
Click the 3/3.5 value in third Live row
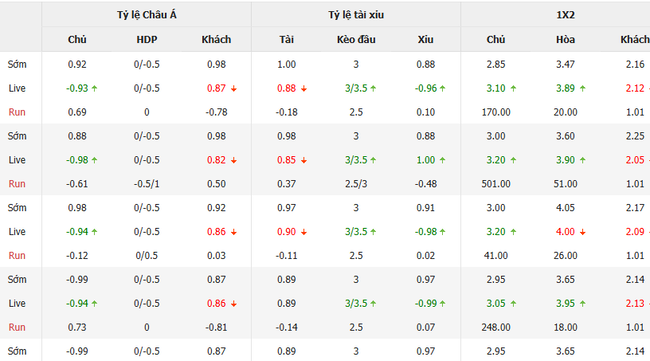point(356,232)
